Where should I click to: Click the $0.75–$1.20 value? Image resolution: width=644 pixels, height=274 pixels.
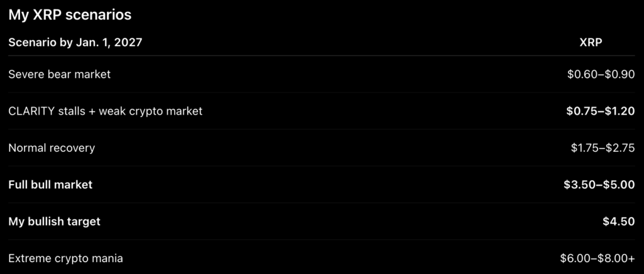coord(601,111)
